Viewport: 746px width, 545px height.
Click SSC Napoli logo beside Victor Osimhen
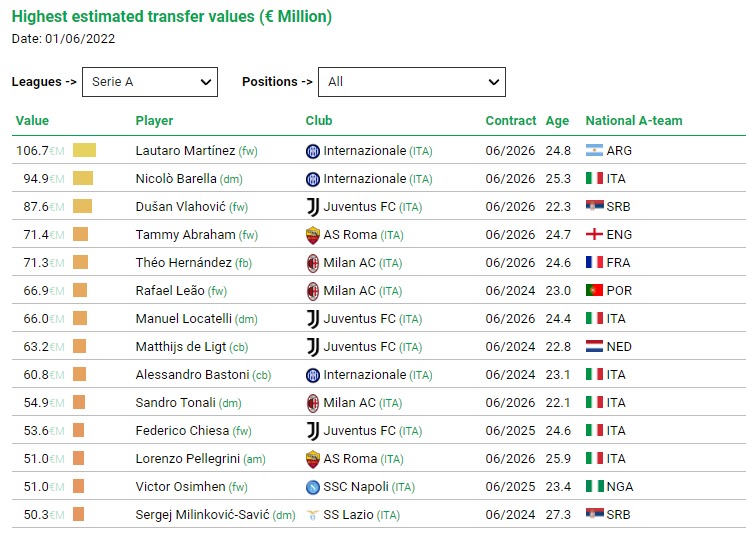coord(313,487)
